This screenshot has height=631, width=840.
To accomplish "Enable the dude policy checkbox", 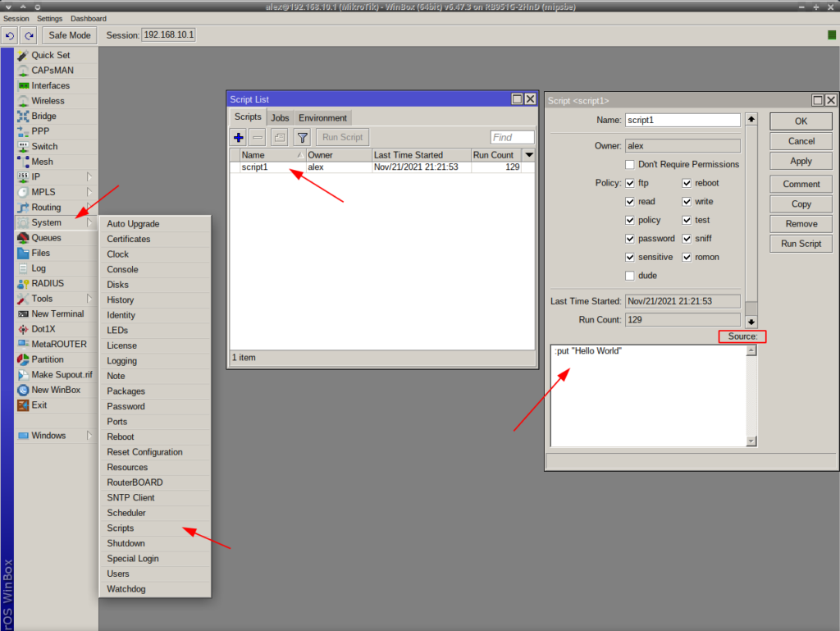I will (630, 276).
